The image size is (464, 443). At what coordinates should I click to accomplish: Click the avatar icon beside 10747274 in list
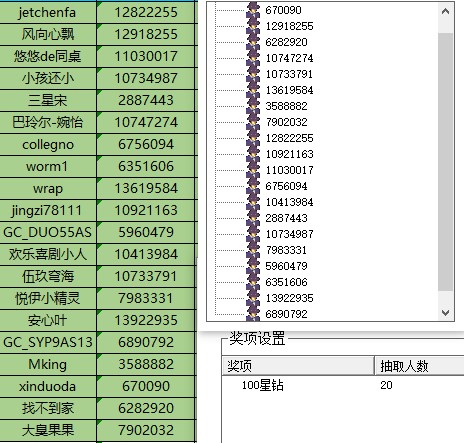(x=253, y=58)
